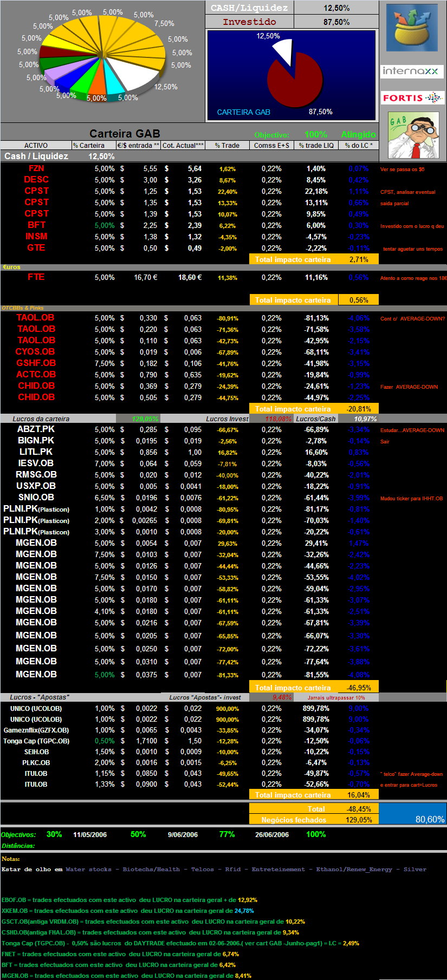447x980 pixels.
Task: Click the blue 80,60% cell
Action: 413,814
